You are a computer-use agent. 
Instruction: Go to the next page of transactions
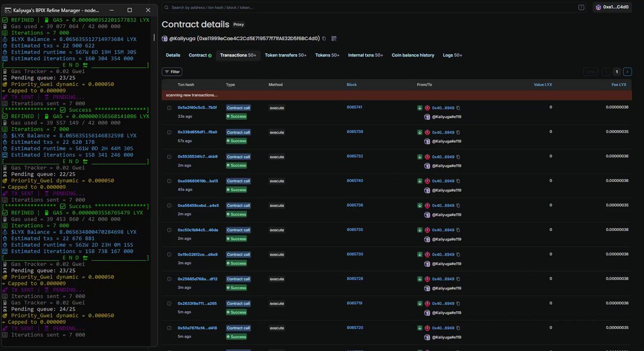[x=628, y=71]
